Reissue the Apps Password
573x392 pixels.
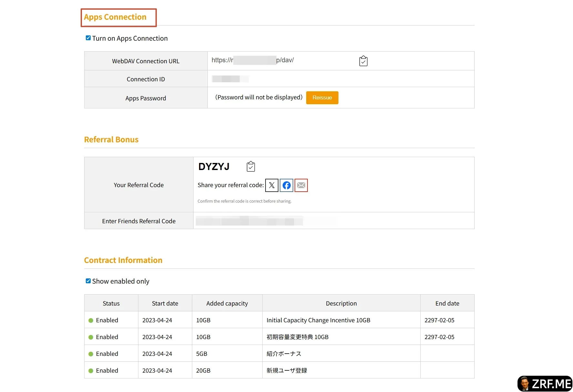(322, 97)
